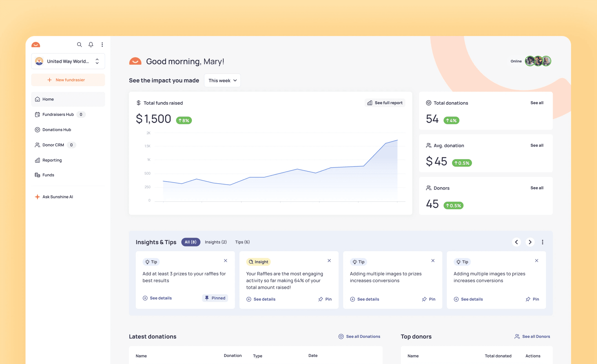Open the This week period dropdown
Image resolution: width=597 pixels, height=364 pixels.
222,80
